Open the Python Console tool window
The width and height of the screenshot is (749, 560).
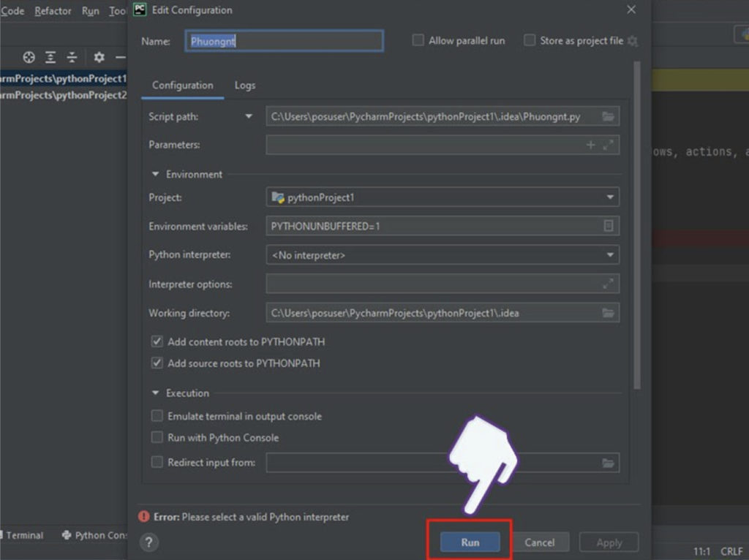[94, 535]
